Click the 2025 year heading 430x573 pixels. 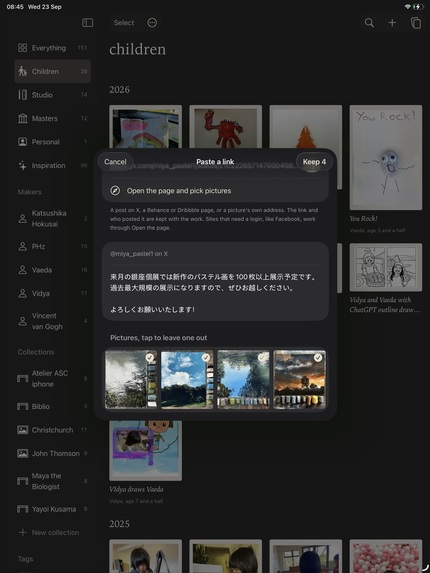119,524
